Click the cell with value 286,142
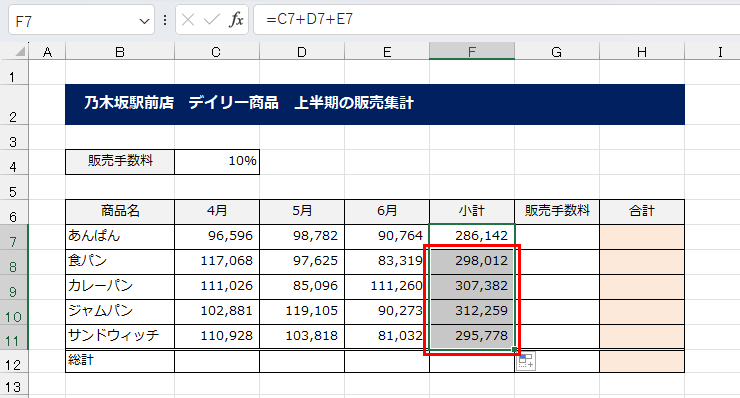This screenshot has width=740, height=398. pyautogui.click(x=472, y=237)
